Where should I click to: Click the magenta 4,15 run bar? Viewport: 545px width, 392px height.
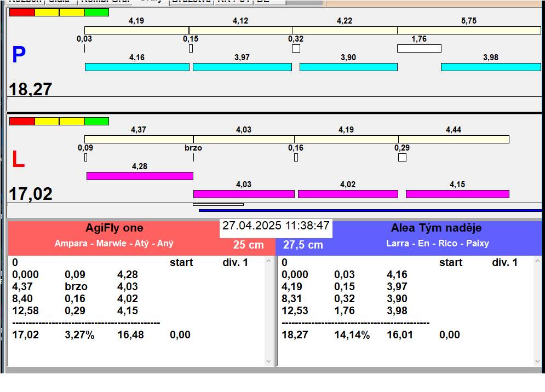click(457, 194)
